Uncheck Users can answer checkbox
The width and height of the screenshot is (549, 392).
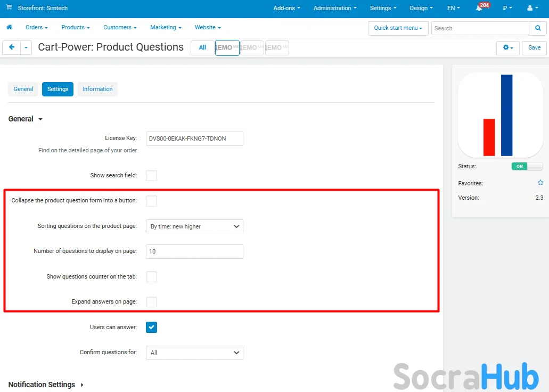pyautogui.click(x=151, y=327)
